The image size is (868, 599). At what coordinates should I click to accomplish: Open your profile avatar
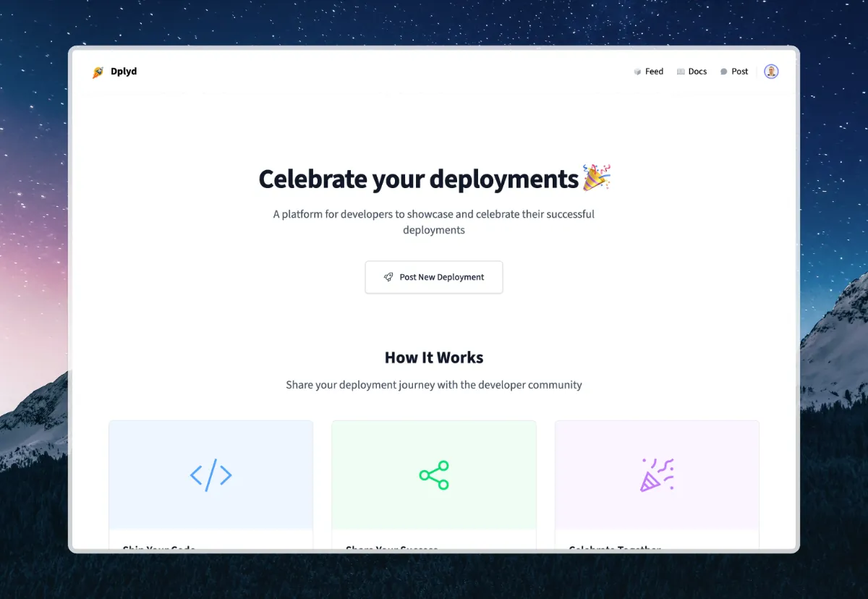[771, 71]
